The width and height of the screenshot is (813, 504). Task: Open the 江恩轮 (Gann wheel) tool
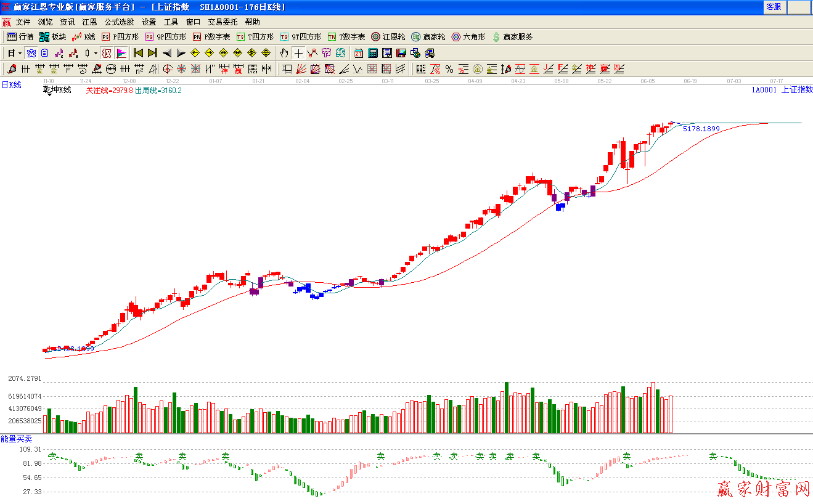point(388,37)
